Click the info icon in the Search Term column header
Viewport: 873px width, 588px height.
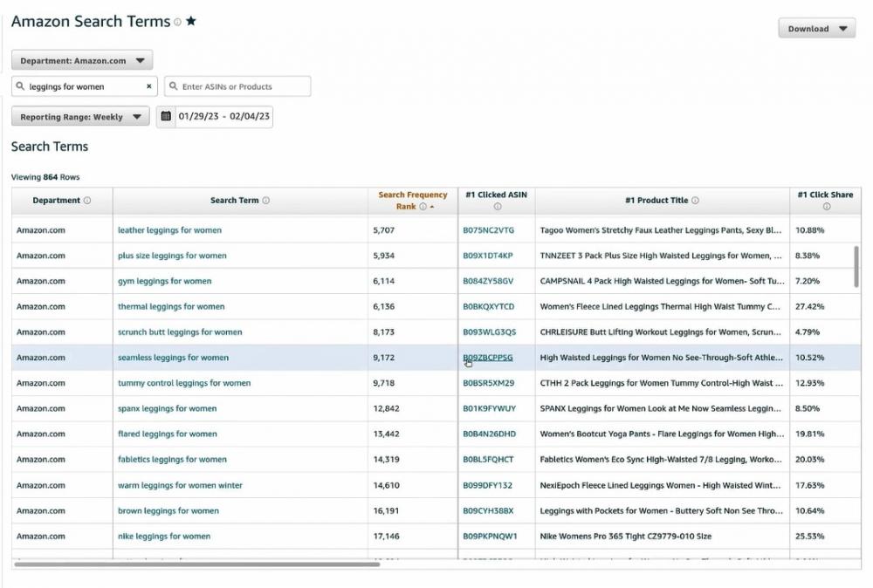pos(265,201)
